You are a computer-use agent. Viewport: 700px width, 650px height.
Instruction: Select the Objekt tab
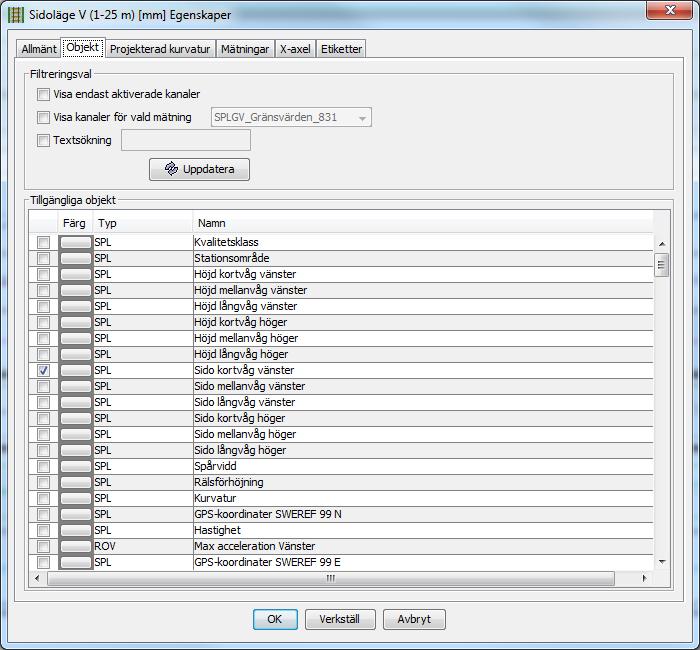83,47
